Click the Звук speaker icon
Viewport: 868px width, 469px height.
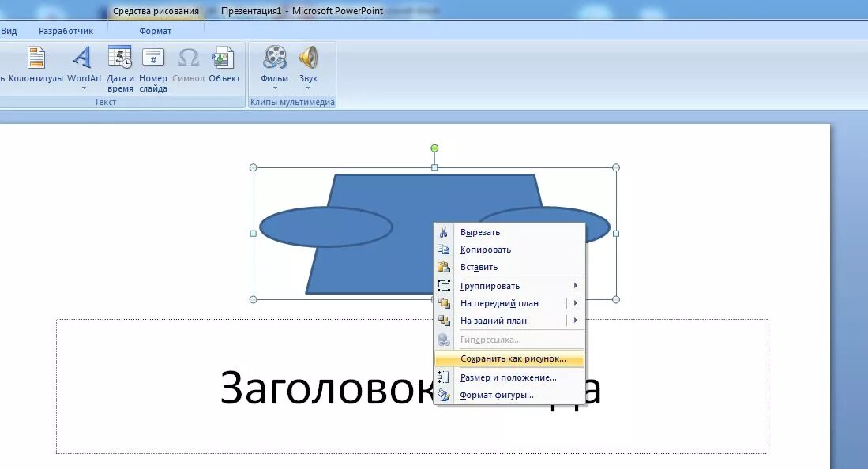pos(308,58)
